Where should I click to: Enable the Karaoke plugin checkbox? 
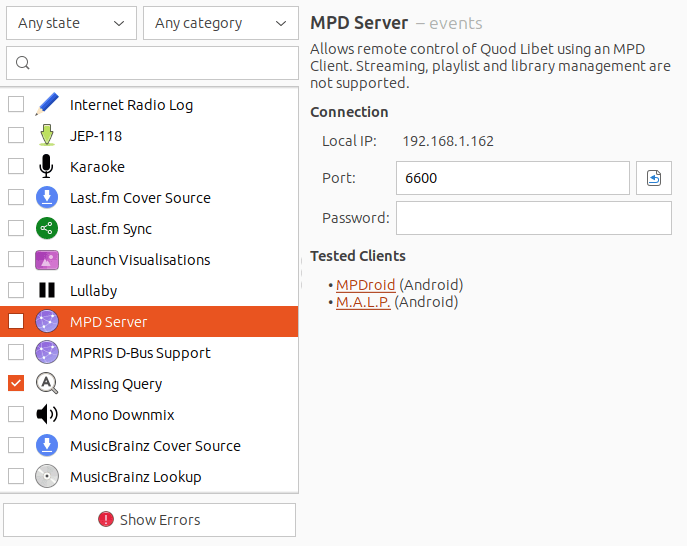pos(16,167)
